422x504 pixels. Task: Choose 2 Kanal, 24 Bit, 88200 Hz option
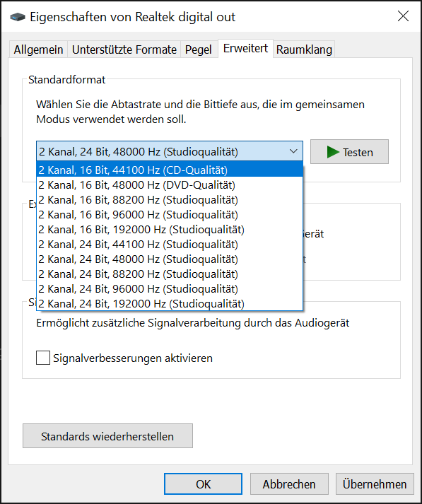point(170,274)
